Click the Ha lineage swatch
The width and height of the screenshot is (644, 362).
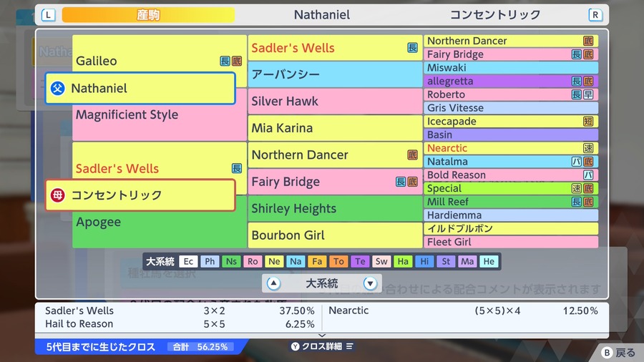pyautogui.click(x=403, y=261)
